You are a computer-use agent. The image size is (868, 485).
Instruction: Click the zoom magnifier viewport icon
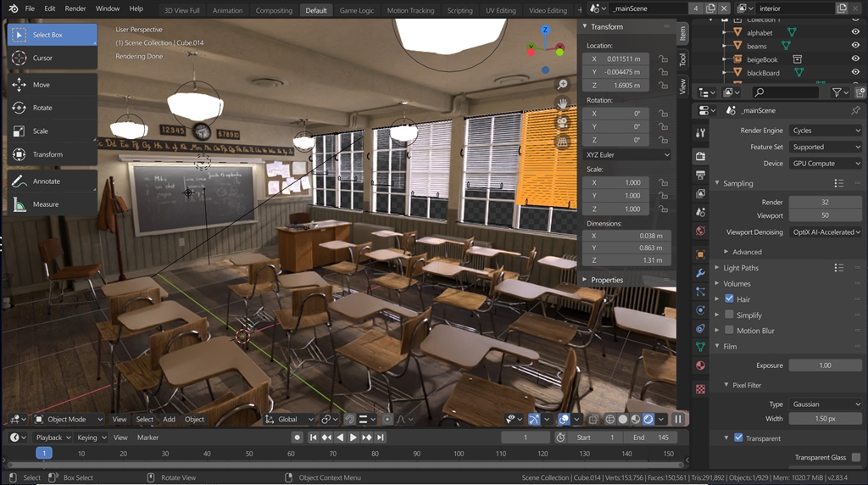coord(562,84)
